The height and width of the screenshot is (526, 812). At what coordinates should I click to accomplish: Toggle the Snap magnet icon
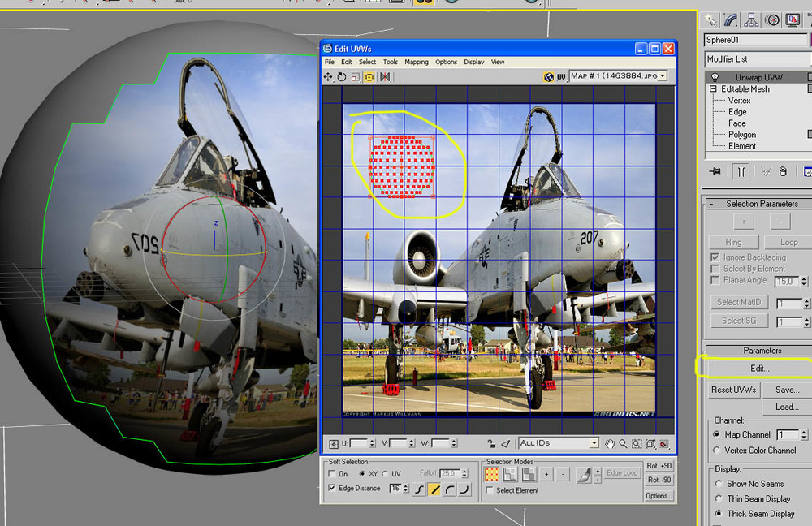(x=664, y=444)
